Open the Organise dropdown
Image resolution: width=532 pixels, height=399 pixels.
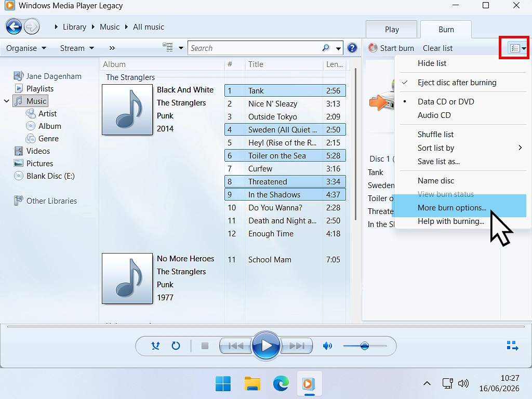(x=26, y=48)
